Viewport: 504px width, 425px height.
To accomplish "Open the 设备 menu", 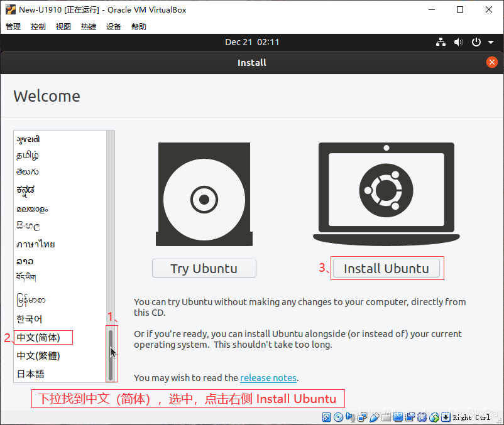I will (x=114, y=26).
